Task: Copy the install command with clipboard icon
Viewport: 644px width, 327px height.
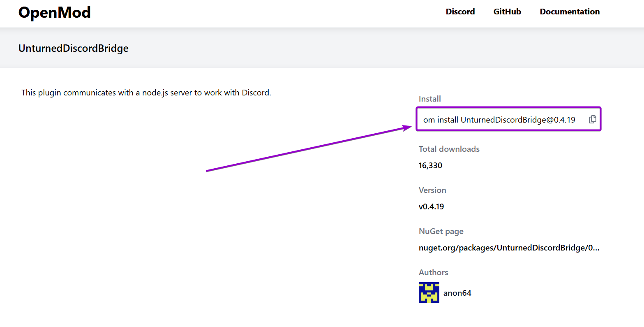Action: pyautogui.click(x=592, y=119)
